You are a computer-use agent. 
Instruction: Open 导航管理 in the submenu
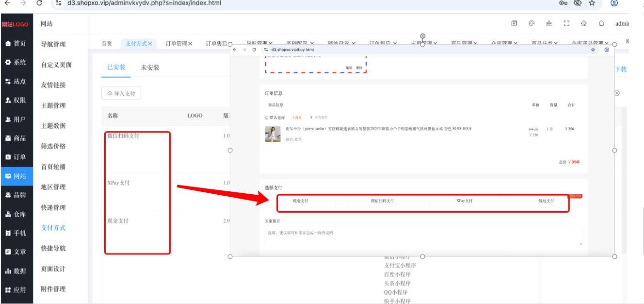click(53, 44)
